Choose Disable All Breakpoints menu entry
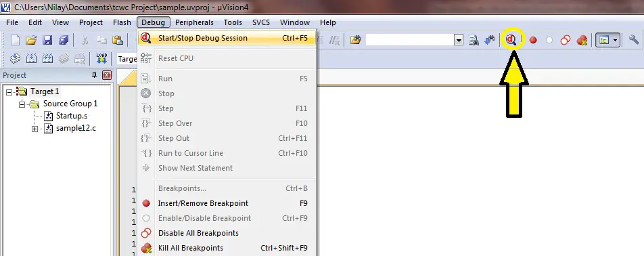 tap(227, 233)
